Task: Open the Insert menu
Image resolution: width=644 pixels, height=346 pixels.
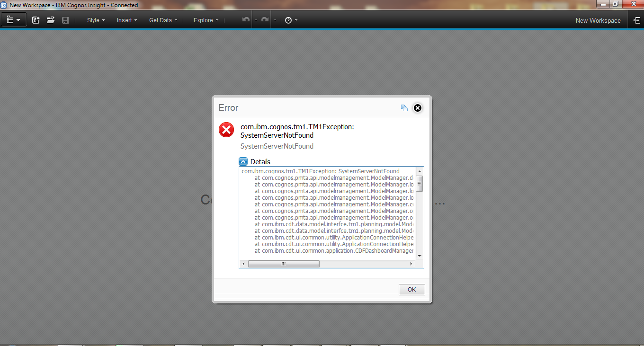Action: [127, 20]
